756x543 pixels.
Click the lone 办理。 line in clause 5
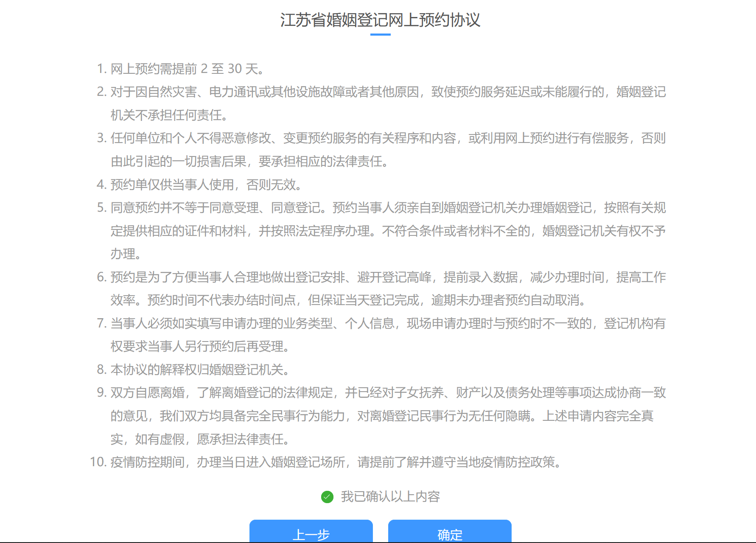click(x=126, y=254)
